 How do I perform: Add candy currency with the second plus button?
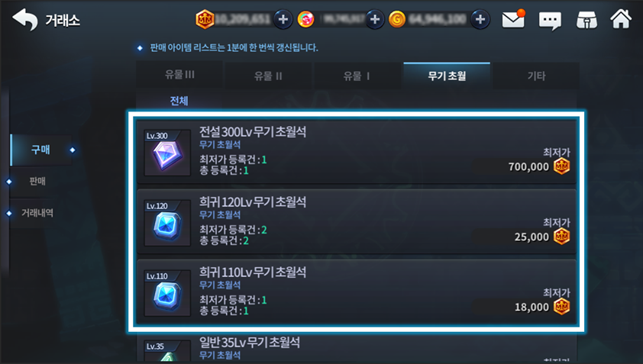pyautogui.click(x=374, y=19)
